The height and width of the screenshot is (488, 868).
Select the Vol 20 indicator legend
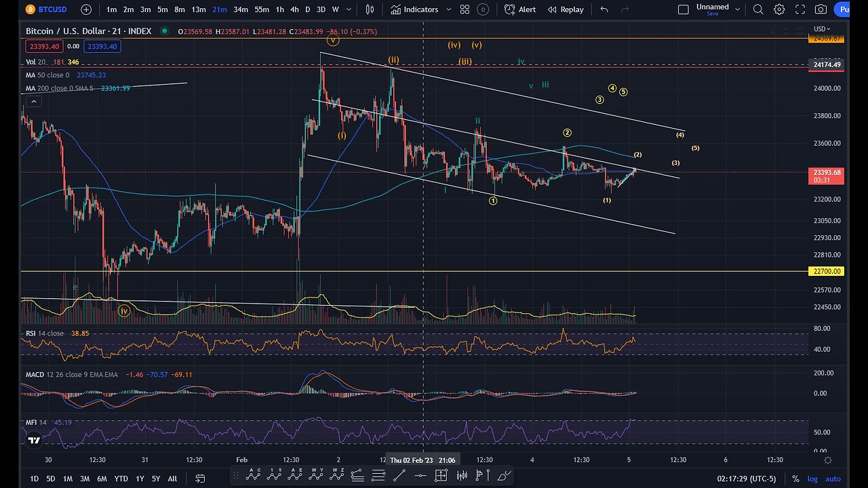coord(37,62)
